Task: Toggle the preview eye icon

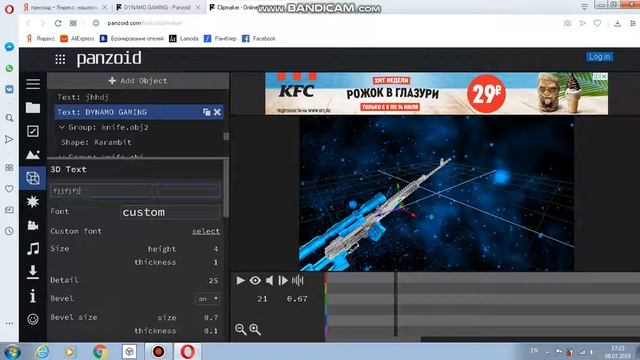Action: pyautogui.click(x=255, y=280)
